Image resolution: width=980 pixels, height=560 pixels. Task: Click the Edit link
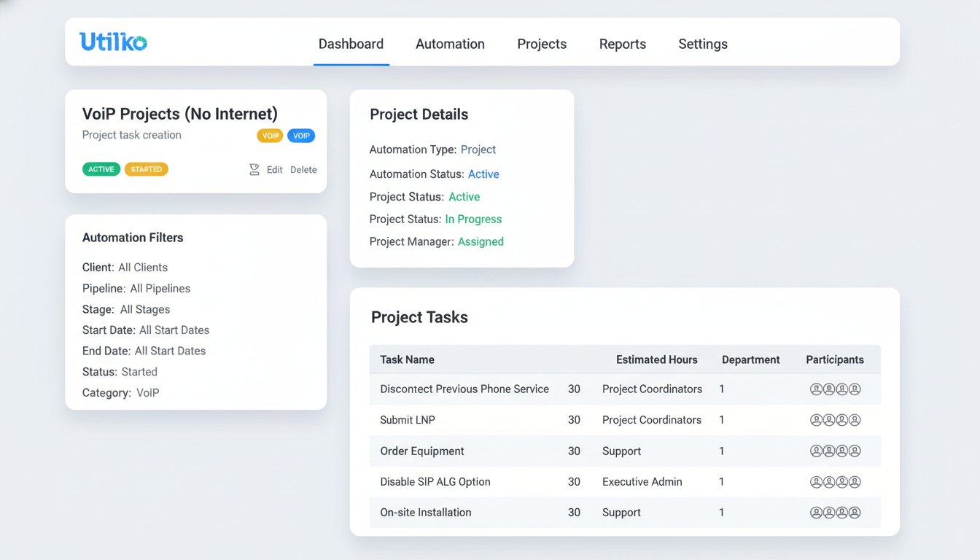pyautogui.click(x=274, y=170)
